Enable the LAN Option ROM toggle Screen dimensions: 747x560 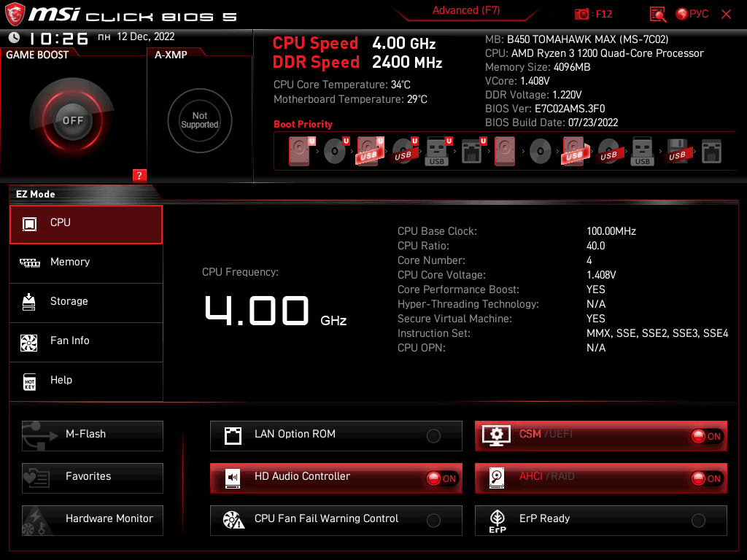click(x=433, y=436)
